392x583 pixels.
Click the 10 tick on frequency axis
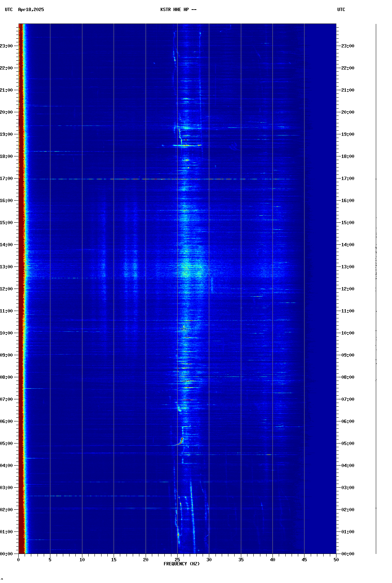(x=82, y=560)
